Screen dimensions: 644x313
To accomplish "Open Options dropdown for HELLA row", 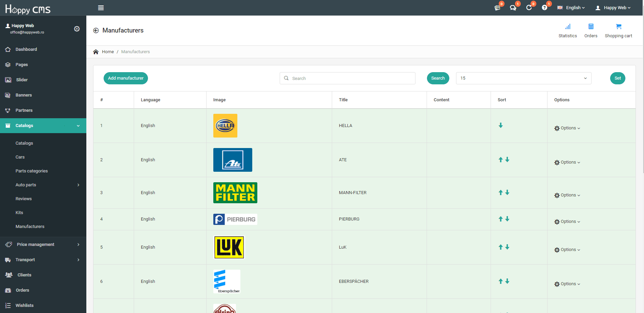I will click(x=567, y=128).
